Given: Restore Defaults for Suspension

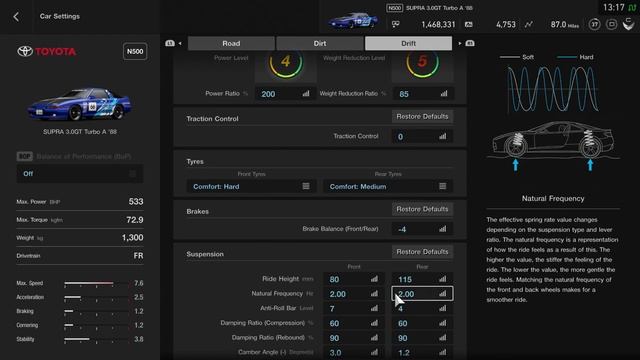Looking at the screenshot, I should point(422,252).
